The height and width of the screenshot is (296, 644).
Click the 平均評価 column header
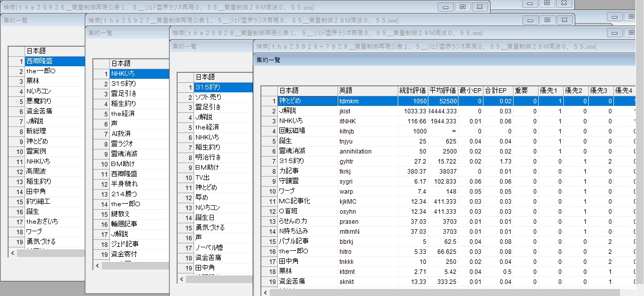click(442, 91)
